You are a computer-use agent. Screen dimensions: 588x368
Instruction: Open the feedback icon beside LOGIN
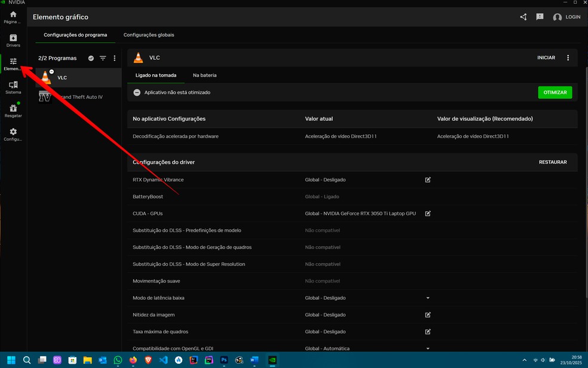pyautogui.click(x=540, y=17)
